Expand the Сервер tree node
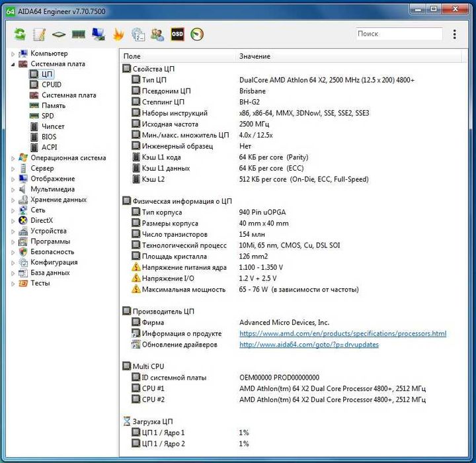 click(x=13, y=169)
